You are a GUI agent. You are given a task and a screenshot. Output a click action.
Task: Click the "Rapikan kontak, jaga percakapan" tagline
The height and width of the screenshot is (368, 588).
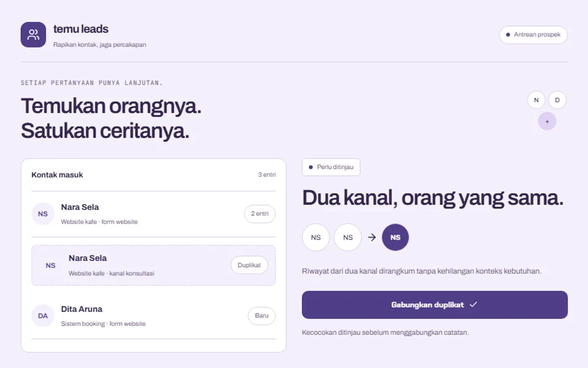99,45
